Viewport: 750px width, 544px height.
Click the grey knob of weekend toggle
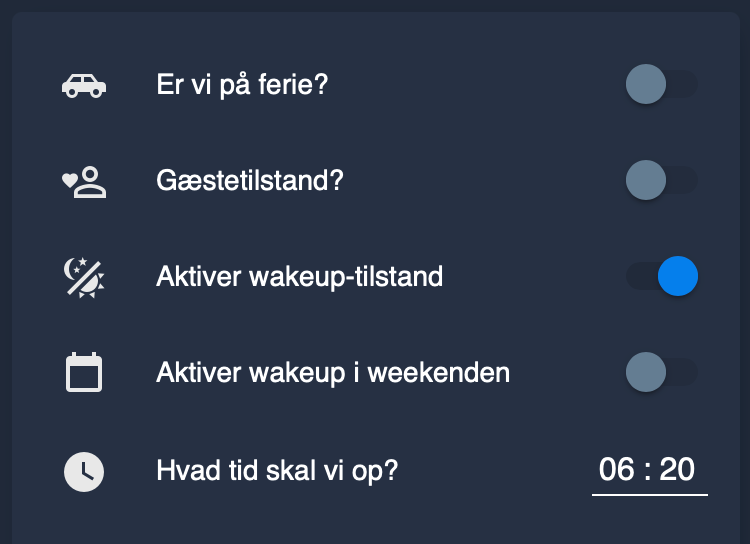point(646,372)
